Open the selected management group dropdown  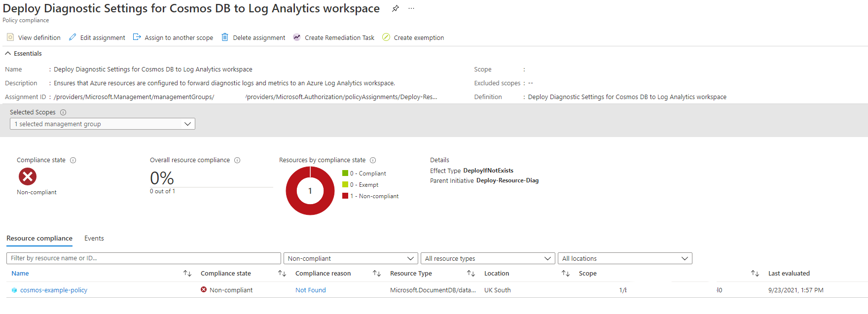click(x=103, y=124)
